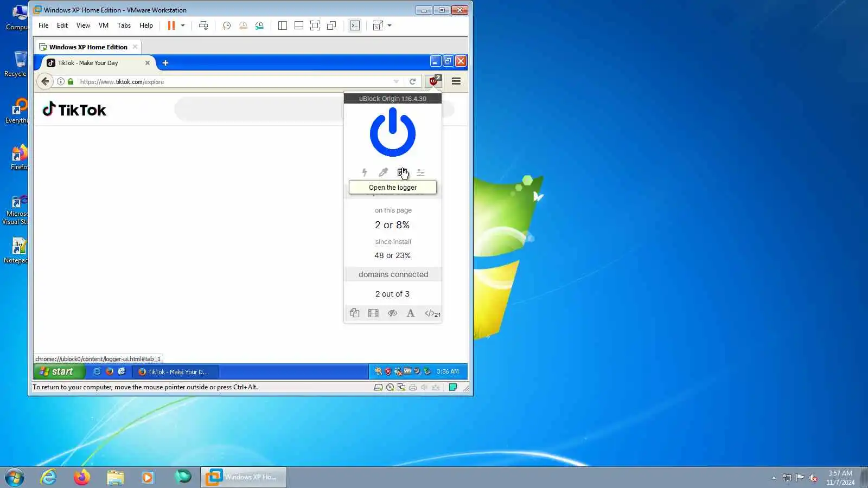Open uBlock dashboard sliders icon
This screenshot has height=488, width=868.
[420, 172]
